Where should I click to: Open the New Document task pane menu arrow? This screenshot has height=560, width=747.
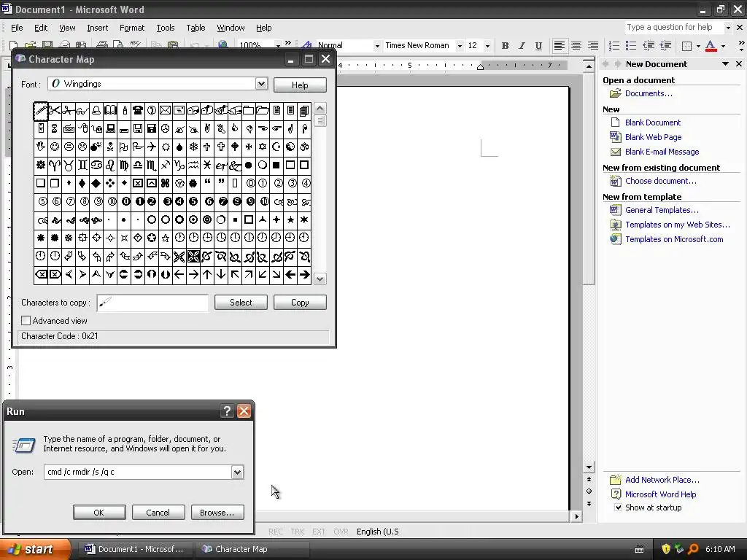tap(725, 64)
